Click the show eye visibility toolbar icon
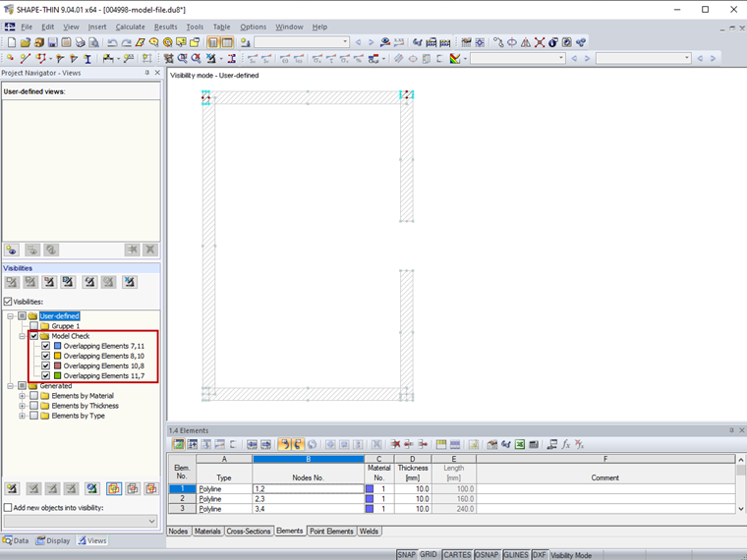This screenshot has height=560, width=747. 385,42
